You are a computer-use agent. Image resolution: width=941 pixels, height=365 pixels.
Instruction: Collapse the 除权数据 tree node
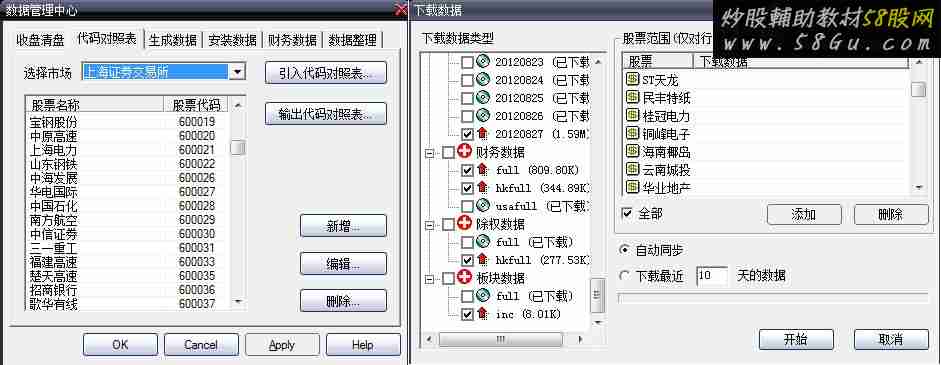click(429, 225)
